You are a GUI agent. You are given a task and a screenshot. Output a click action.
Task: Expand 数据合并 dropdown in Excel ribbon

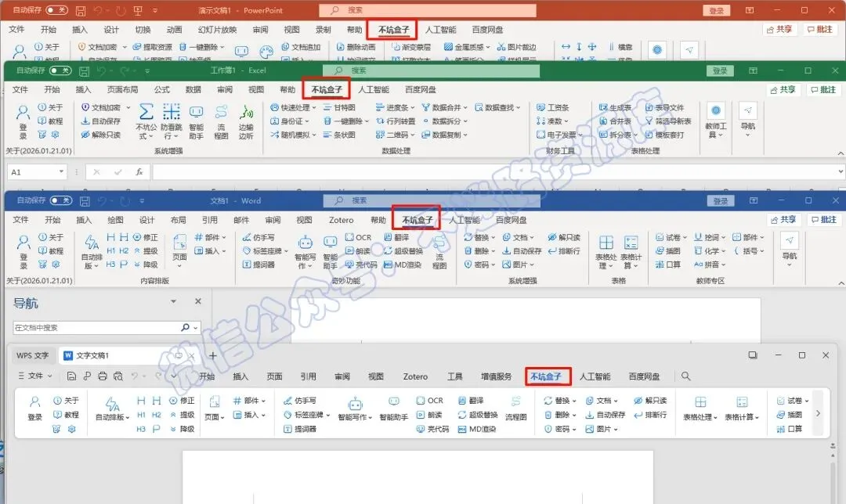click(x=465, y=107)
